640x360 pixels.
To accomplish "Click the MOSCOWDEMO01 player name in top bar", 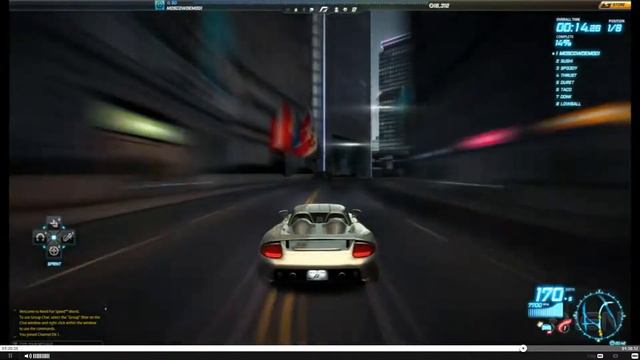I will coord(184,8).
